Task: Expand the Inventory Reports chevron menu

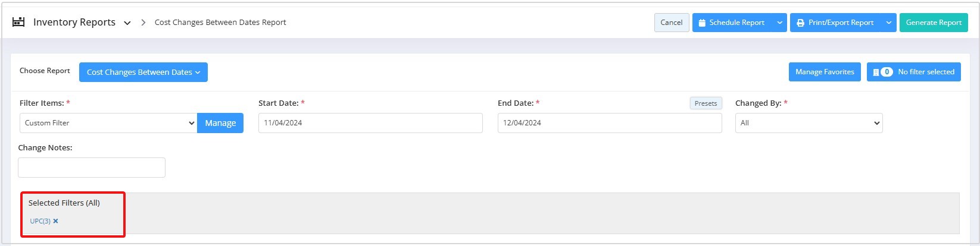Action: (x=127, y=23)
